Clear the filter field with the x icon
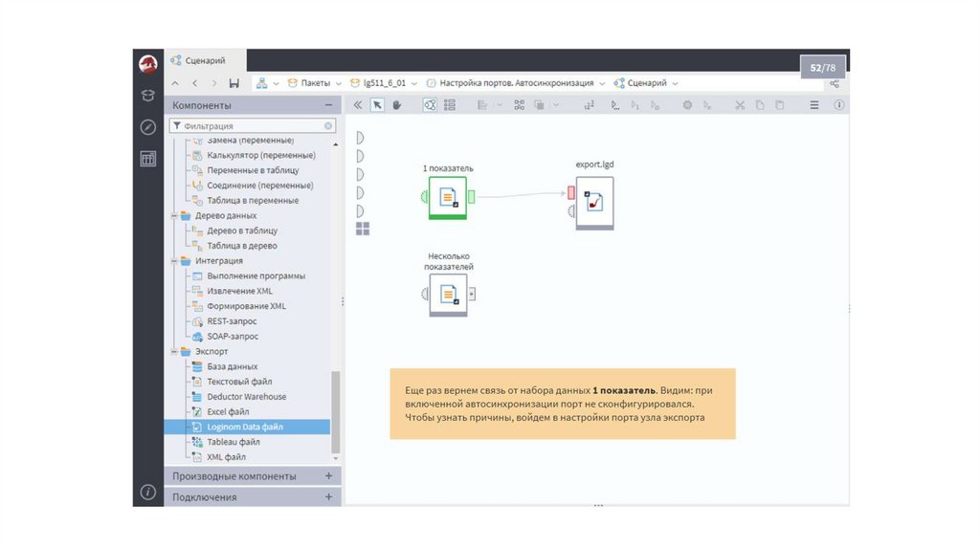 328,126
